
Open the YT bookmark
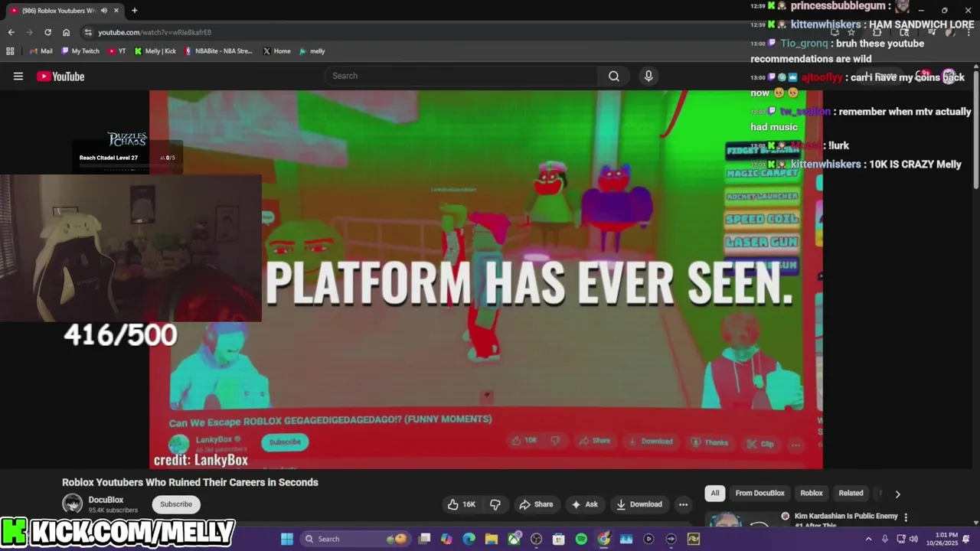click(117, 51)
